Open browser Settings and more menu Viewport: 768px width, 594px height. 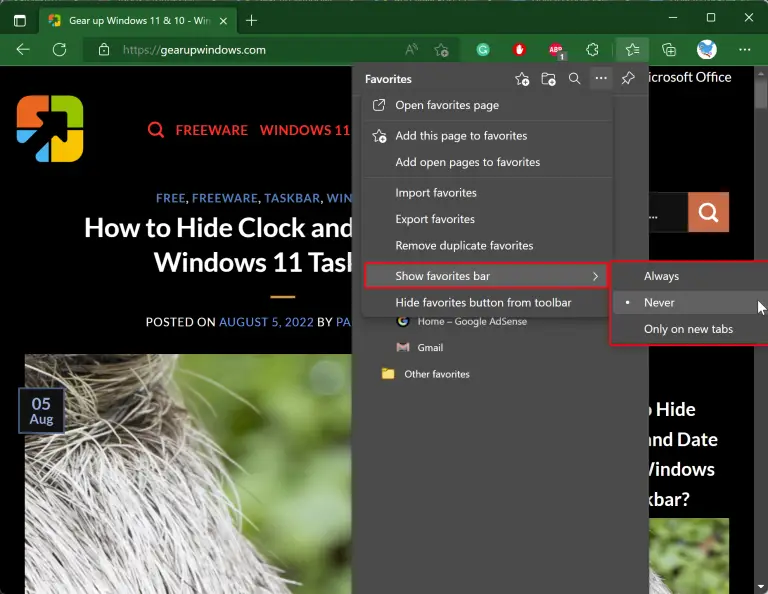point(744,49)
